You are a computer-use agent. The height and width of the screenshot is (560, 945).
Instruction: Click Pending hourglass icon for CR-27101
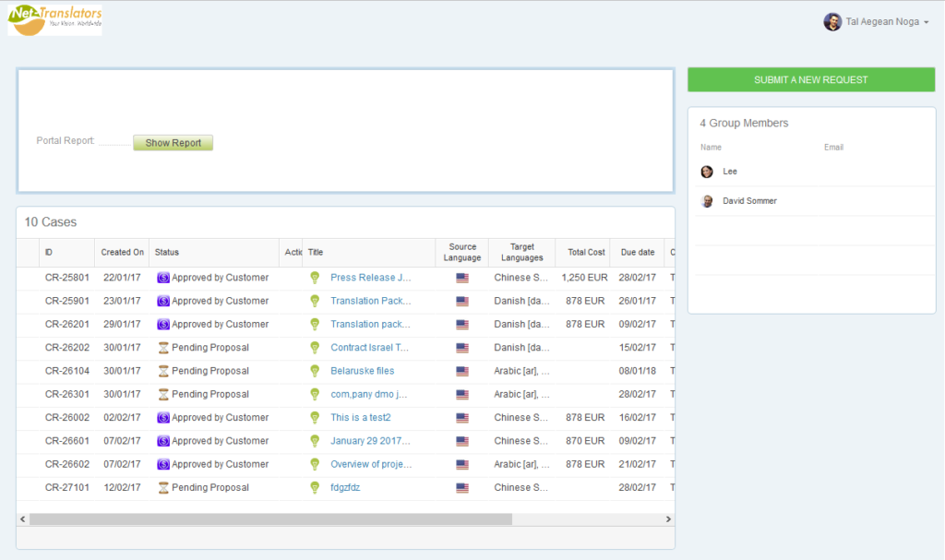[163, 488]
